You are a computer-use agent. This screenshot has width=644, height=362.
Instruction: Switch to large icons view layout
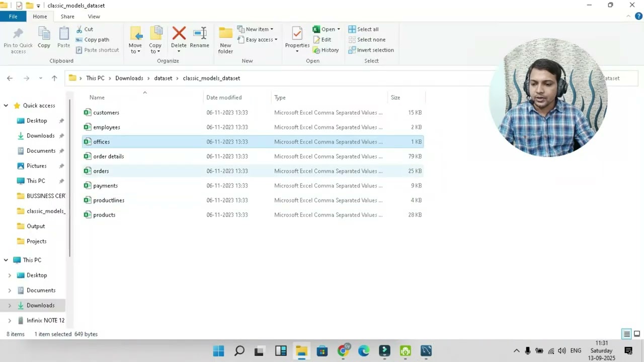pyautogui.click(x=637, y=334)
